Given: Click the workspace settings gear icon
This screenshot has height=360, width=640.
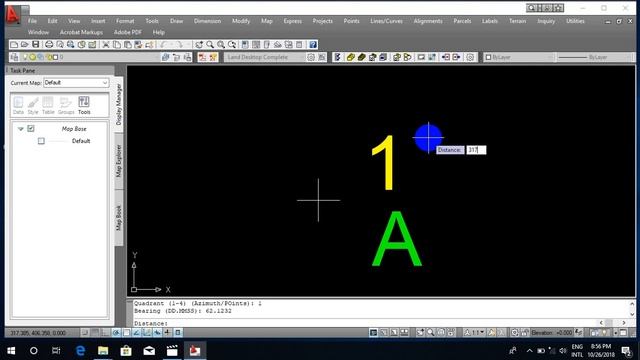Looking at the screenshot, I should point(311,57).
